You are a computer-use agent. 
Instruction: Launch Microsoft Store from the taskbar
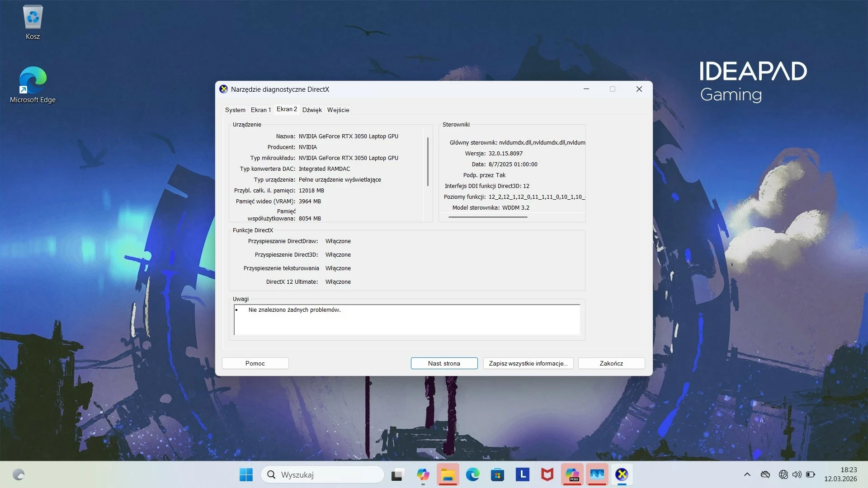[497, 474]
